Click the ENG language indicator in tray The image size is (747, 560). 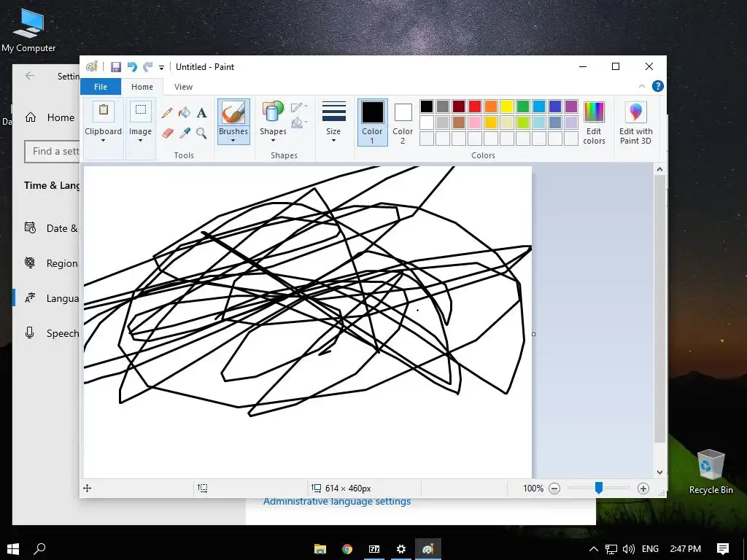tap(650, 549)
